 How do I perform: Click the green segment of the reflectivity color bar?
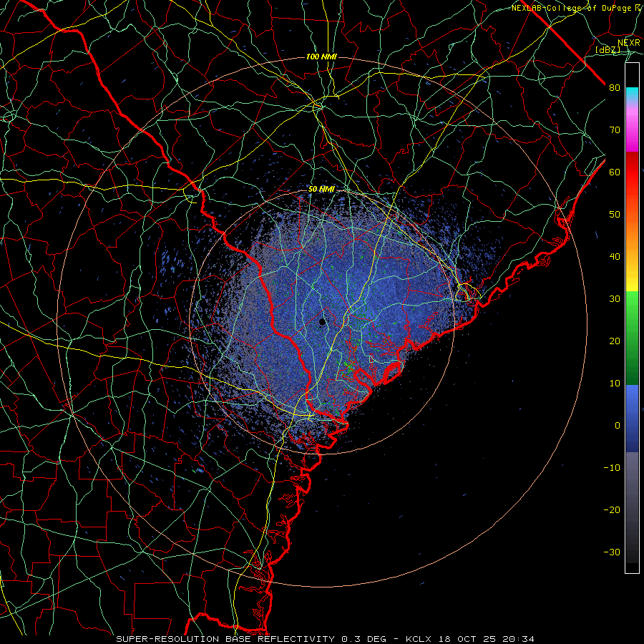[x=632, y=338]
